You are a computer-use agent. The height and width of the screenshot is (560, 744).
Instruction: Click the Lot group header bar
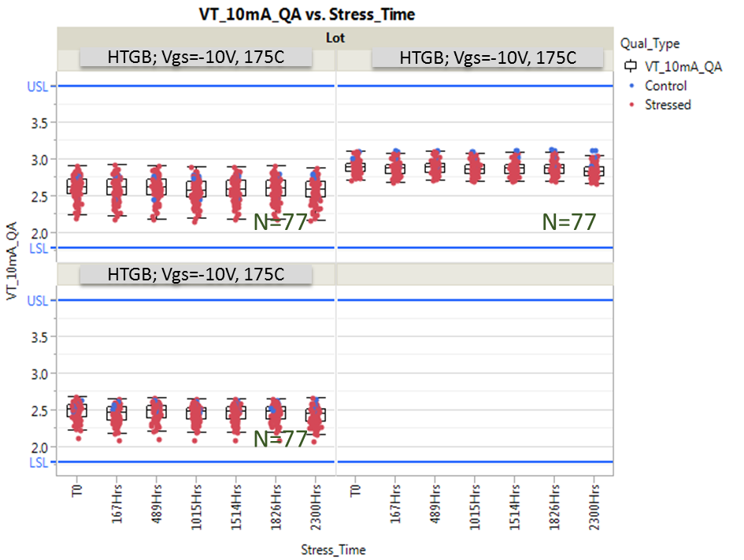tap(335, 37)
